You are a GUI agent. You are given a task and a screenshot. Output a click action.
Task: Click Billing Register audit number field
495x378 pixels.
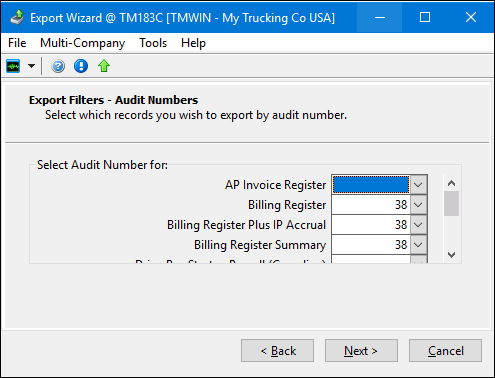(x=371, y=204)
